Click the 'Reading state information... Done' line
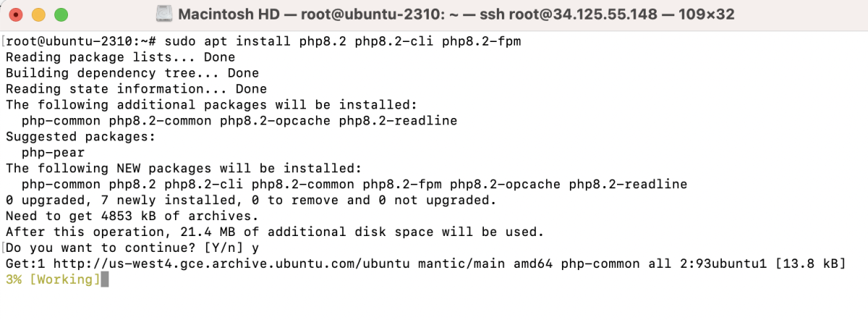Image resolution: width=868 pixels, height=320 pixels. pos(137,89)
